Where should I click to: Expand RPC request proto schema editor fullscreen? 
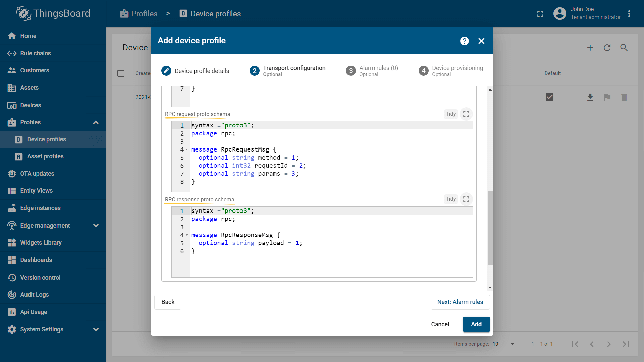[x=466, y=114]
